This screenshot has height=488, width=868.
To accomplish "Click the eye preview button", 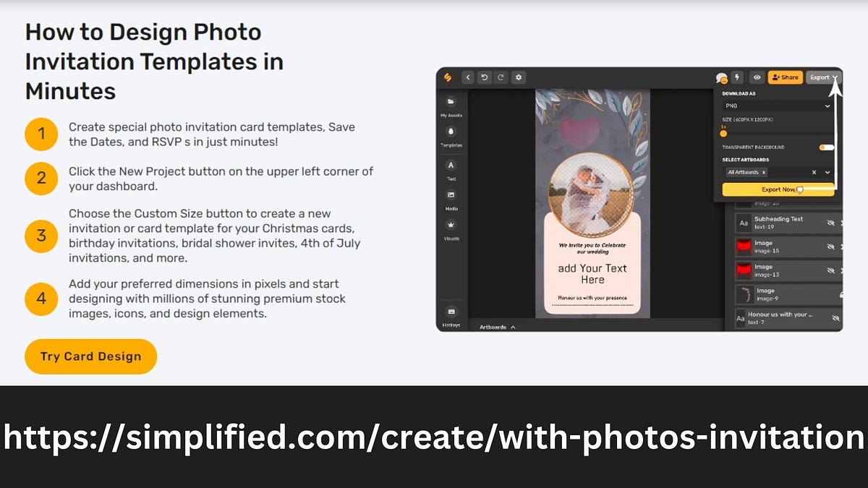I will tap(757, 77).
